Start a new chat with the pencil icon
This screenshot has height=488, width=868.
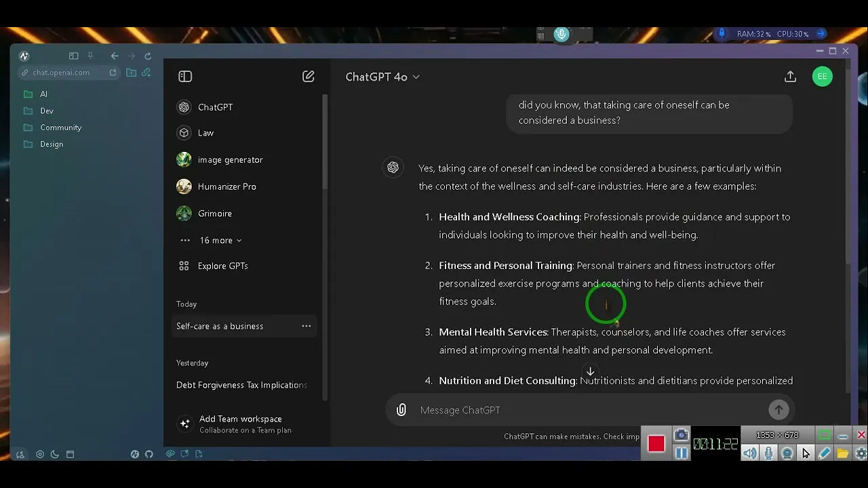(x=309, y=77)
